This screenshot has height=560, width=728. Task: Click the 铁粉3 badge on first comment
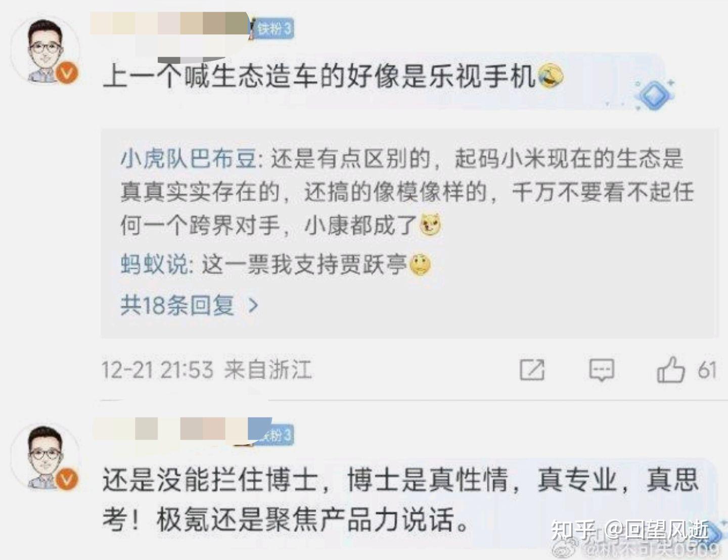tap(274, 28)
